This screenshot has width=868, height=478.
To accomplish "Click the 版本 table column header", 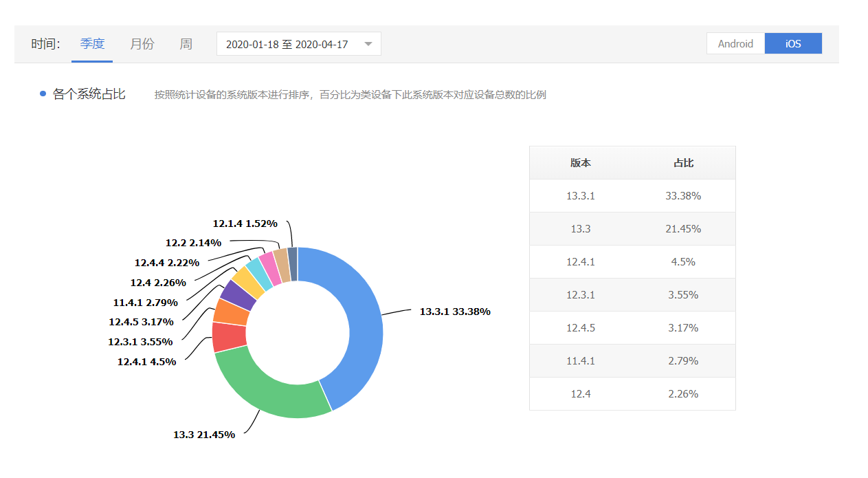I will coord(581,163).
